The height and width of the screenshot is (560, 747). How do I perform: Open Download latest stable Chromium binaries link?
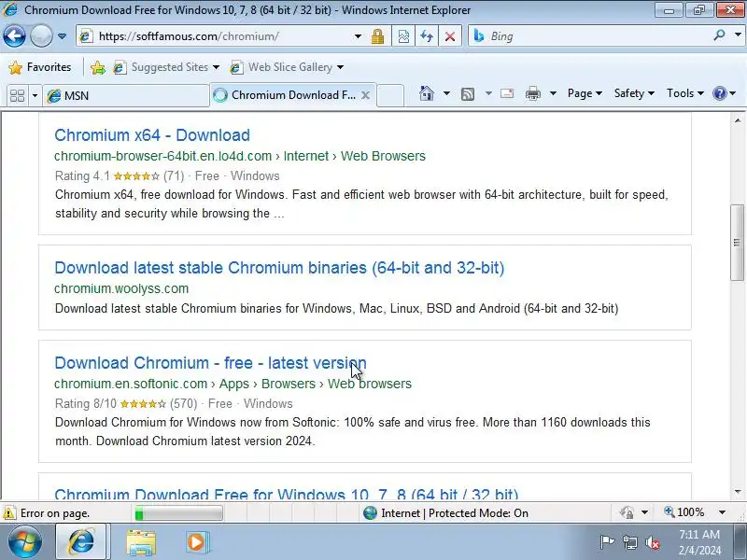click(x=279, y=268)
